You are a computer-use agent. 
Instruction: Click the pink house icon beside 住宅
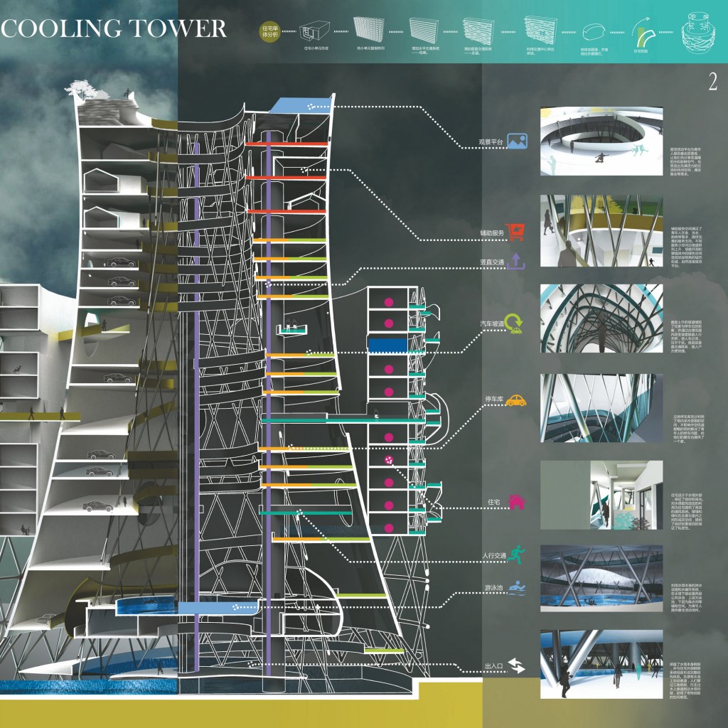pyautogui.click(x=517, y=503)
